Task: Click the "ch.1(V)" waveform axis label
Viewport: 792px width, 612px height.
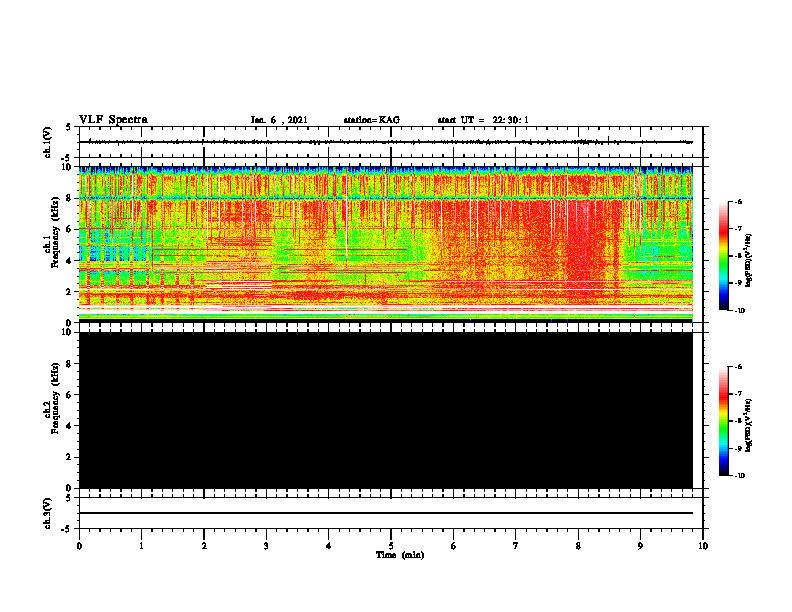Action: click(48, 142)
